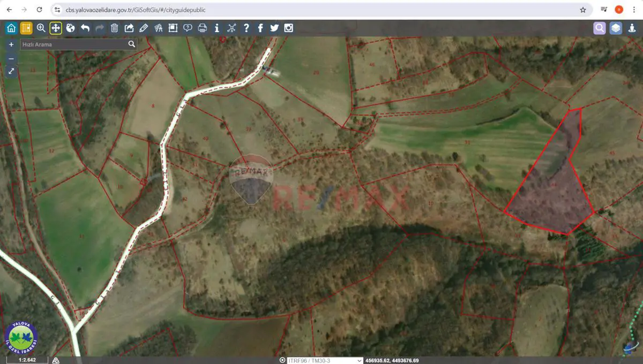Screen dimensions: 643x364
Task: Activate the zoom-in magnifier tool
Action: point(41,28)
